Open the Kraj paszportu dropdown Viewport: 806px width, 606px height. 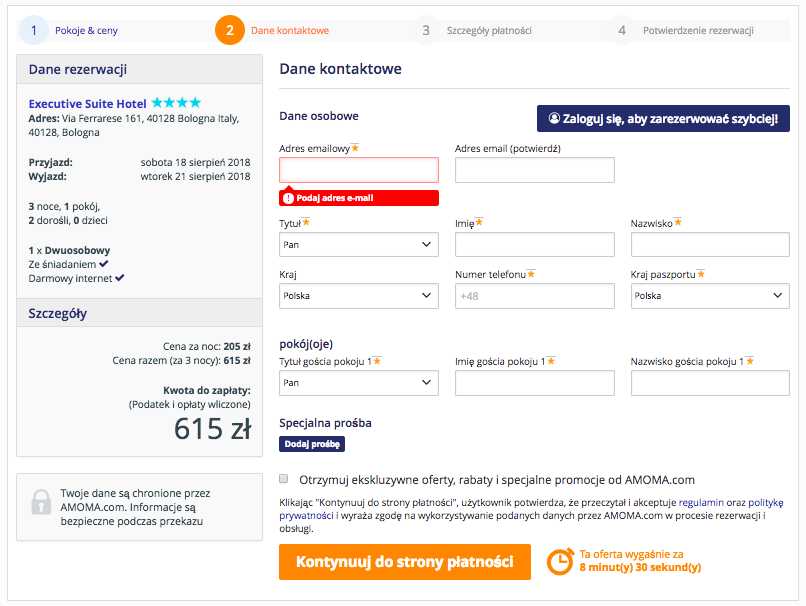[x=710, y=296]
